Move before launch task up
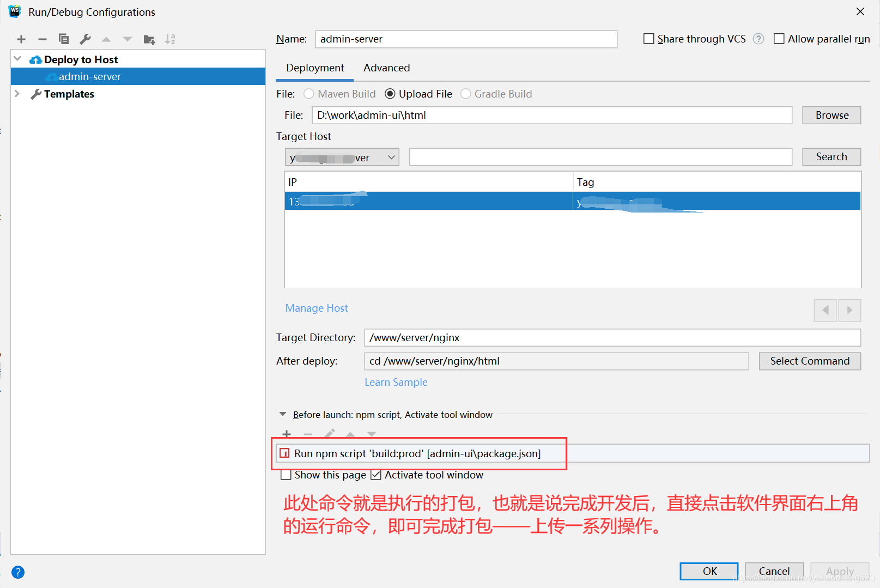This screenshot has height=588, width=880. pos(350,434)
